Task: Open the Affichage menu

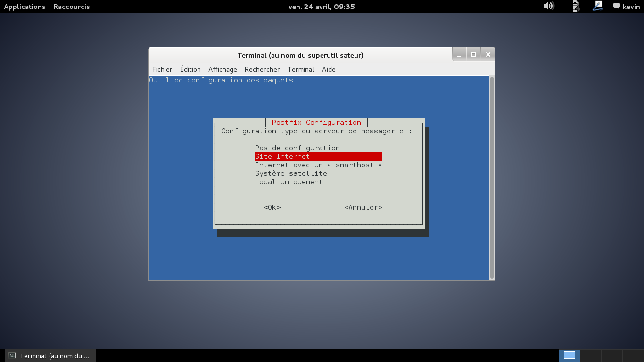Action: coord(223,69)
